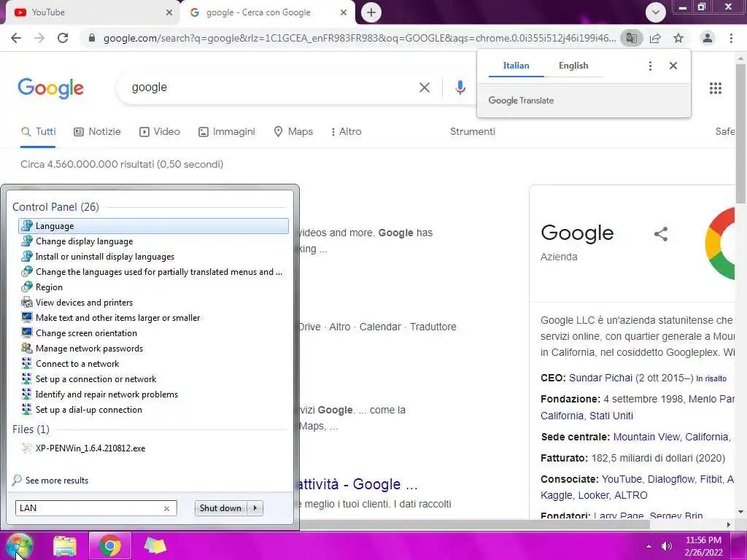The height and width of the screenshot is (560, 747).
Task: Close the YouTube tab
Action: [169, 13]
